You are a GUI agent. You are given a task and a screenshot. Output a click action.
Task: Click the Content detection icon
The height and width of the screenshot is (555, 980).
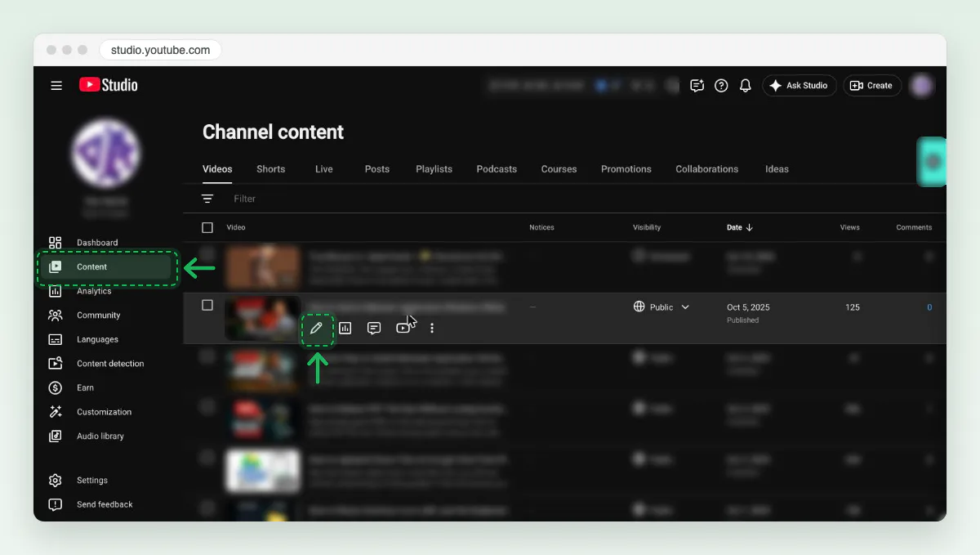point(56,364)
